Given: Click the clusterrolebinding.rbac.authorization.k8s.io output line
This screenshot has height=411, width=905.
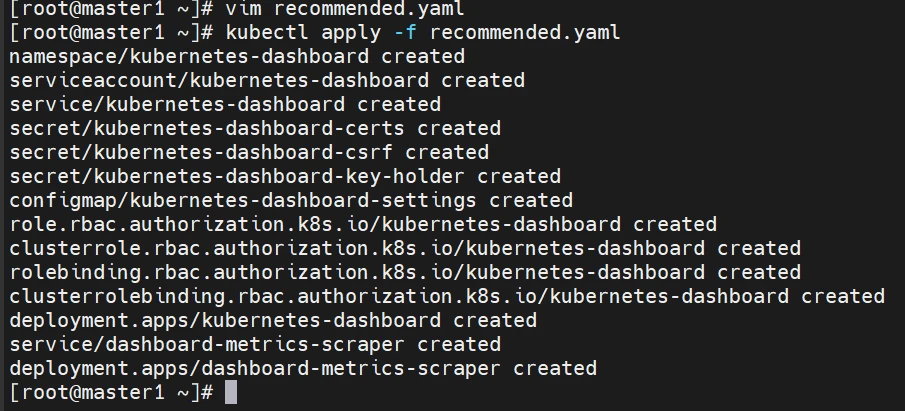Looking at the screenshot, I should point(447,296).
